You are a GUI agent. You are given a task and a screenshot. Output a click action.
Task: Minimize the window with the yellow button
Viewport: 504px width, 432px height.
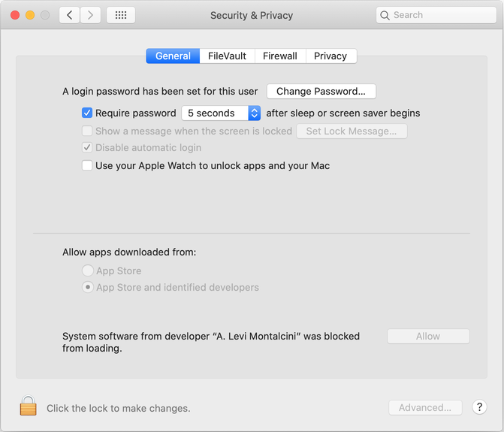[x=30, y=15]
